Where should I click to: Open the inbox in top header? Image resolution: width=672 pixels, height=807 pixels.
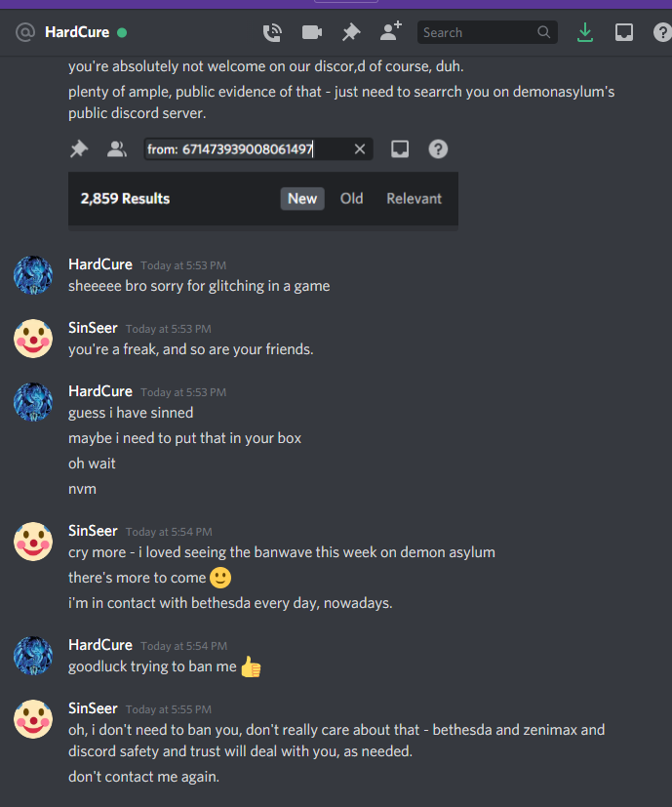click(x=624, y=32)
